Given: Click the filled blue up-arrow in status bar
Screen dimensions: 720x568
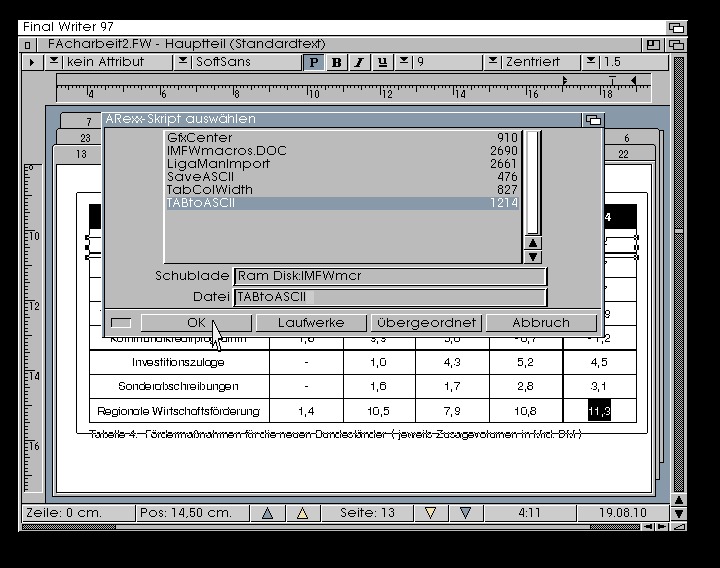Looking at the screenshot, I should 267,513.
